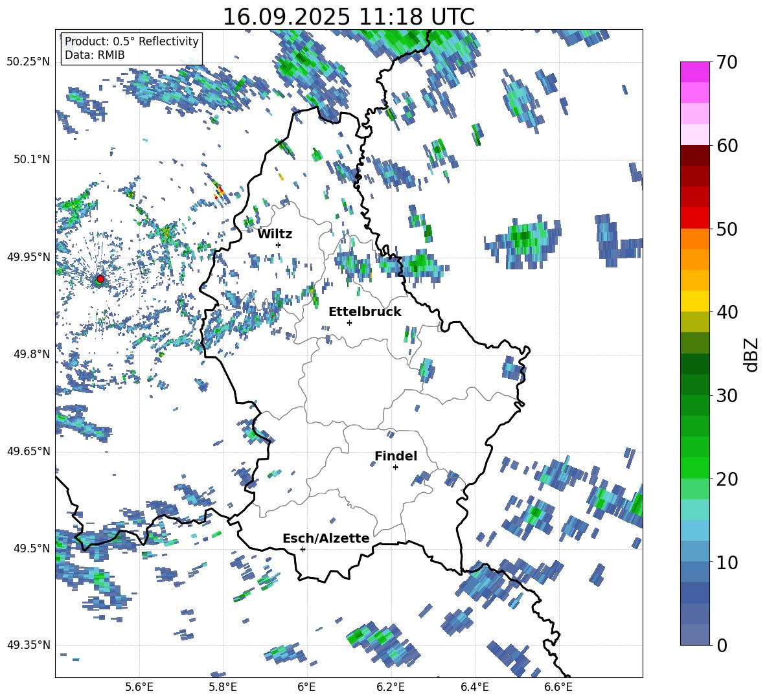Click the Ettelbruck city label
The width and height of the screenshot is (767, 700).
pos(365,312)
